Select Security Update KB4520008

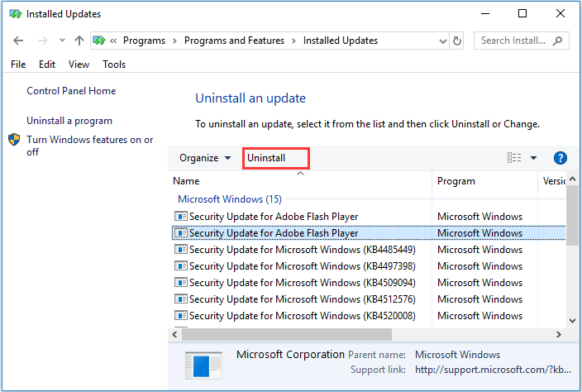click(x=369, y=316)
